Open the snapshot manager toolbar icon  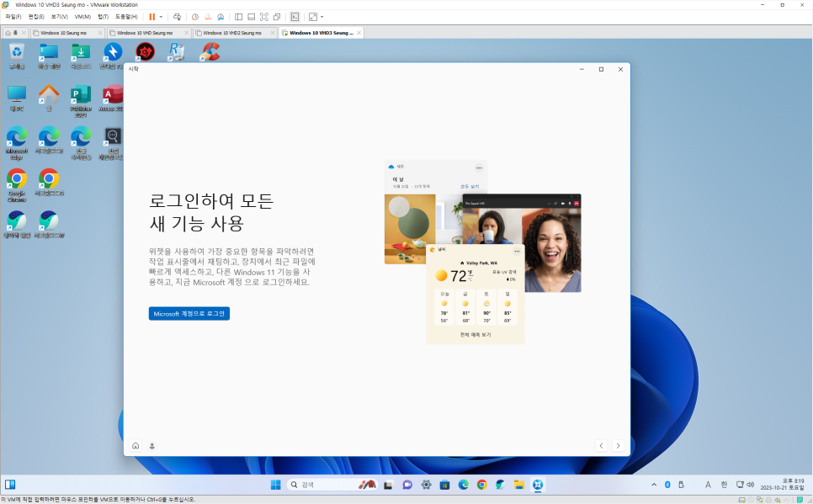pyautogui.click(x=221, y=17)
